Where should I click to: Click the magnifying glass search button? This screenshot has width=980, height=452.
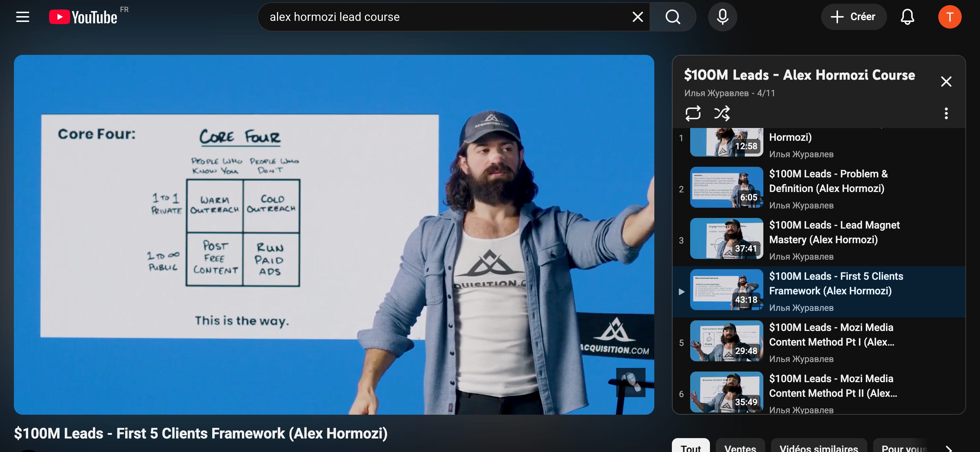pyautogui.click(x=673, y=17)
